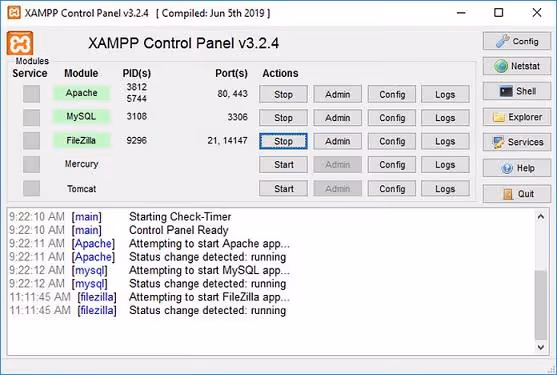Open FileZilla Config
This screenshot has height=375, width=557.
pos(392,141)
